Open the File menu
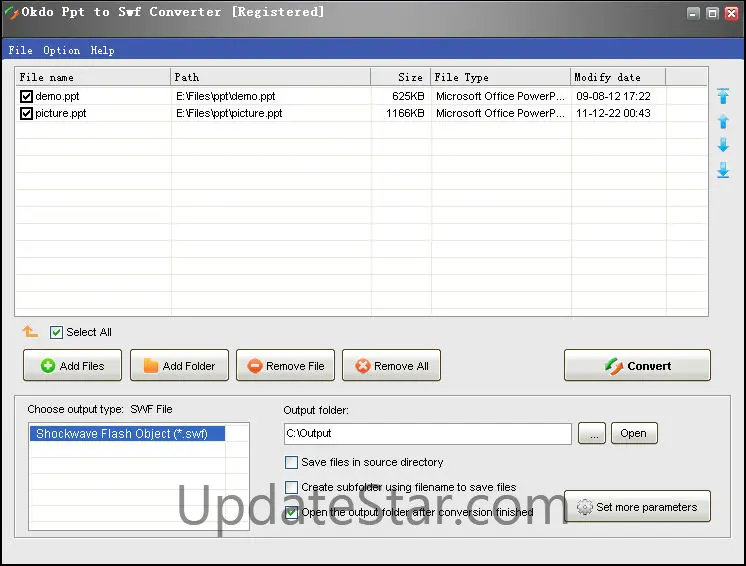 (x=20, y=50)
